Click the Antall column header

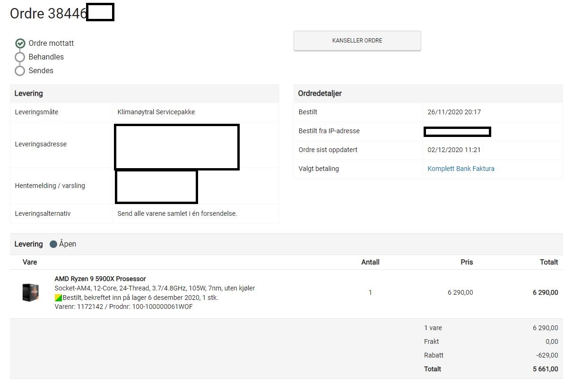tap(370, 262)
